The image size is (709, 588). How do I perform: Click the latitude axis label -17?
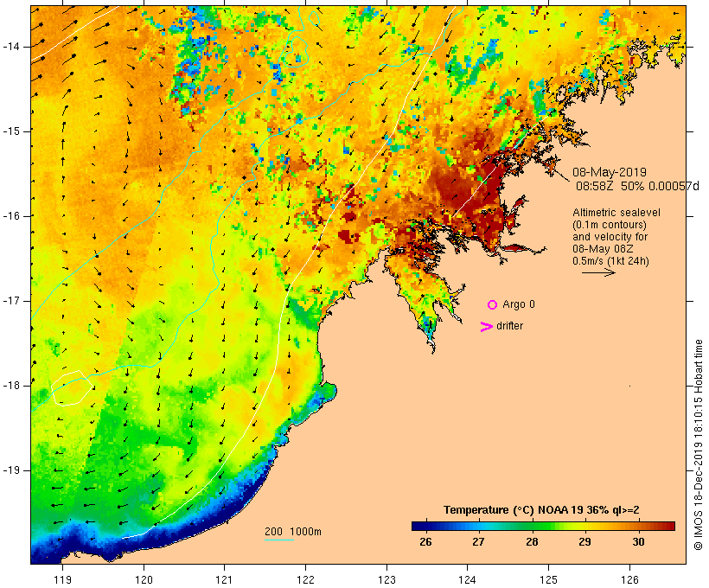tap(11, 301)
